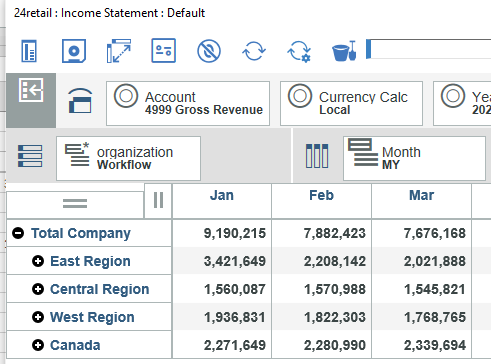
Task: Click the toolbar input field
Action: (429, 49)
